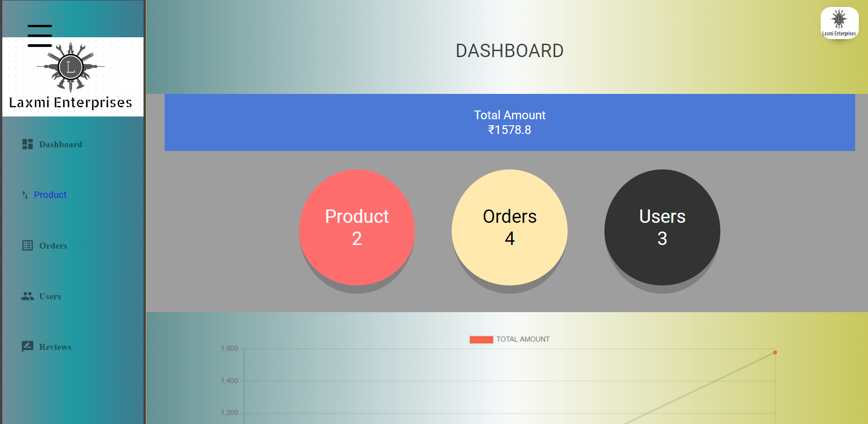Toggle the hamburger menu icon

point(40,36)
